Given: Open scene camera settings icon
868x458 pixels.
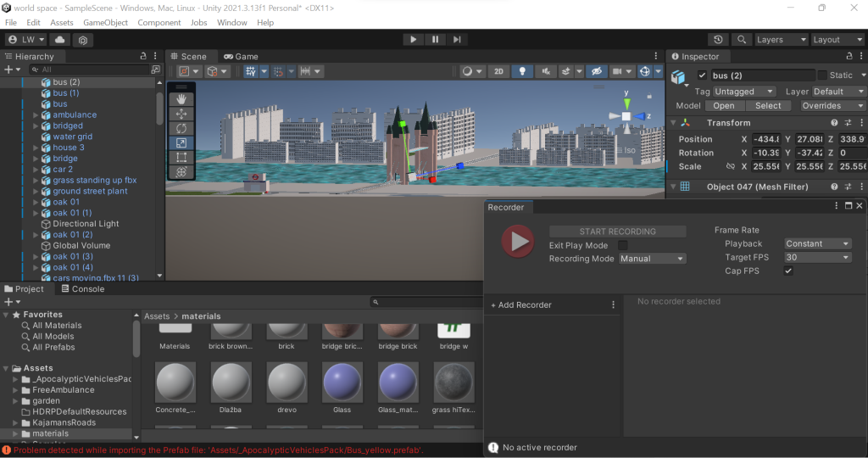Looking at the screenshot, I should 617,71.
